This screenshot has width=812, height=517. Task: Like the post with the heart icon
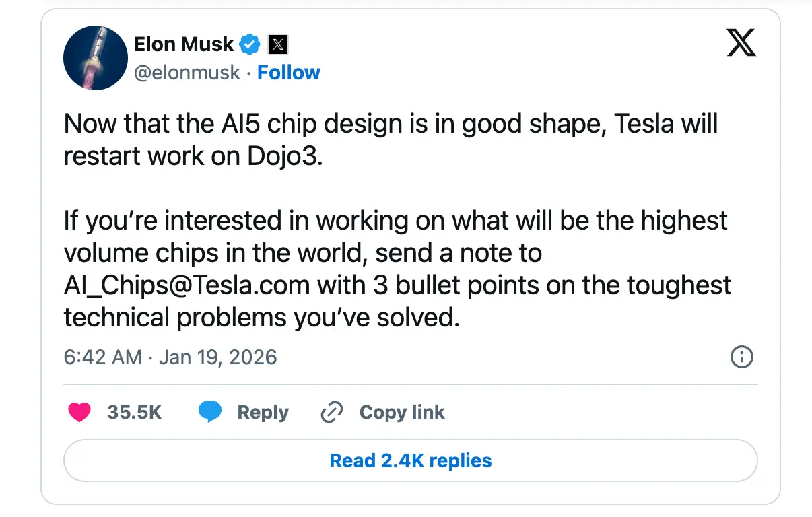click(x=79, y=412)
